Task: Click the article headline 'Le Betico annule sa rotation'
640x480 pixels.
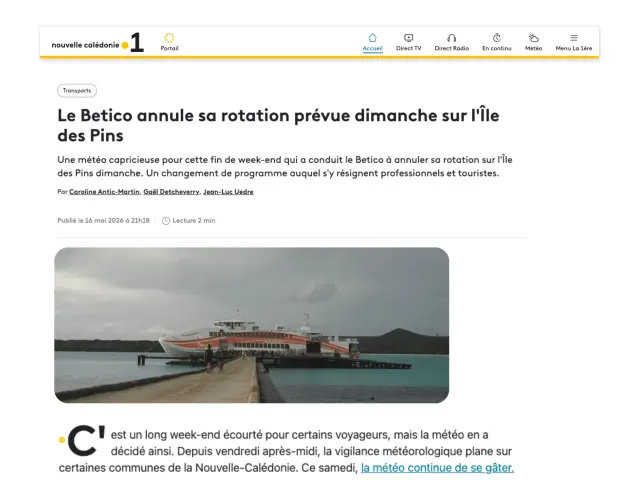Action: [x=278, y=125]
